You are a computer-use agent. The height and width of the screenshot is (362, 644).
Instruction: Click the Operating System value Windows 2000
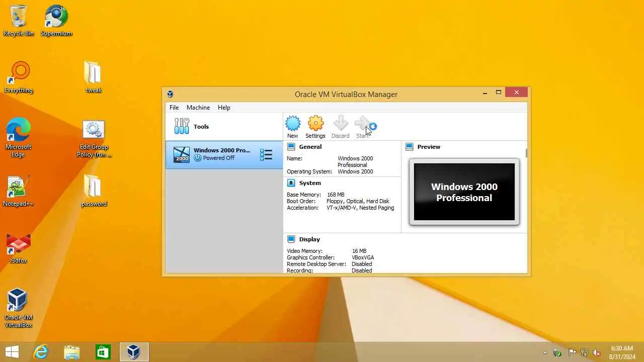[355, 171]
